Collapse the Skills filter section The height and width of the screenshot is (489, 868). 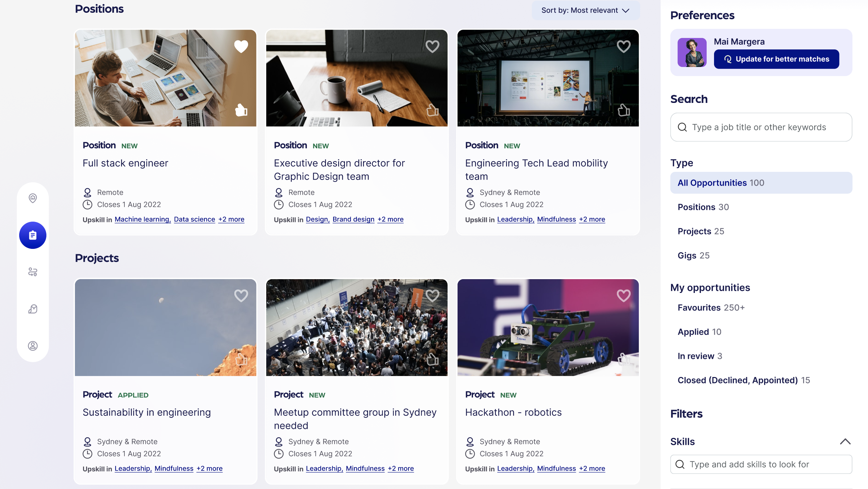point(845,442)
